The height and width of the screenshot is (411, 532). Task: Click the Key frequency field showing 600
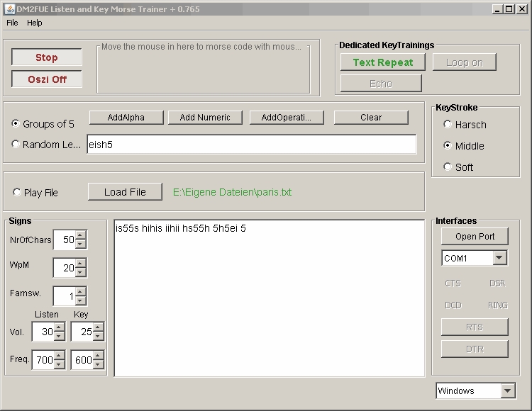tap(82, 359)
